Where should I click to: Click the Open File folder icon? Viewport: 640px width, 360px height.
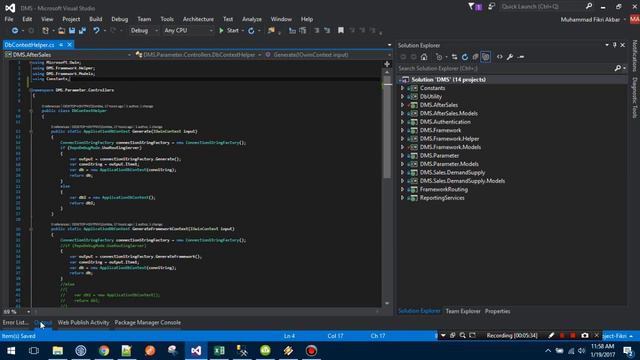pyautogui.click(x=61, y=31)
